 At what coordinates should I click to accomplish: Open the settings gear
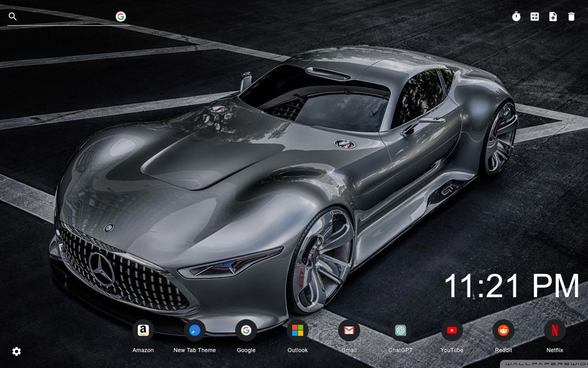tap(17, 351)
